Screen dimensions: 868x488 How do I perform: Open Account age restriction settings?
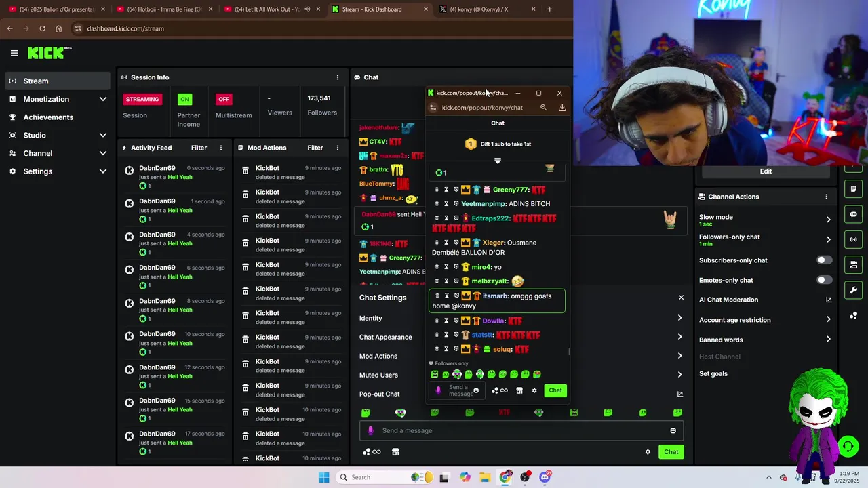pyautogui.click(x=765, y=320)
